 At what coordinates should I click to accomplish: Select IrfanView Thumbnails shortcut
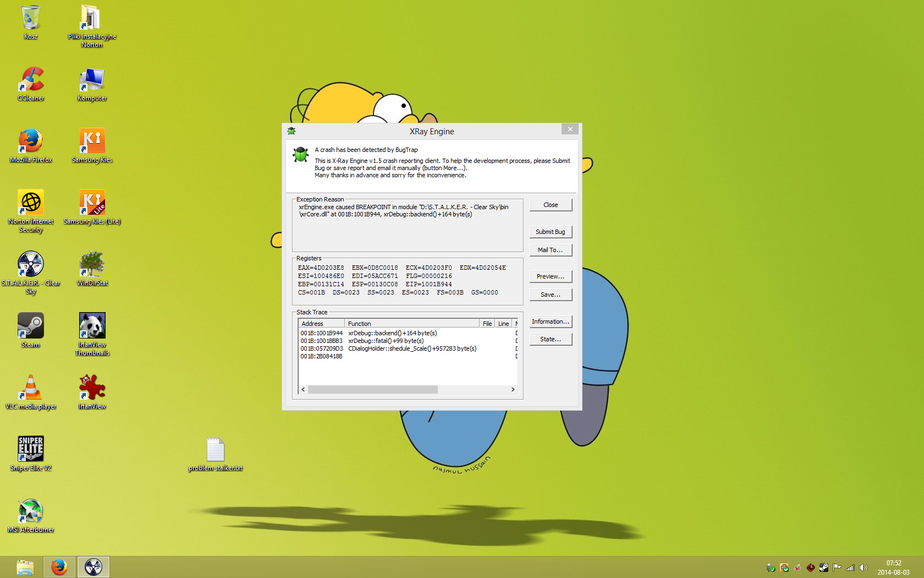pyautogui.click(x=92, y=334)
